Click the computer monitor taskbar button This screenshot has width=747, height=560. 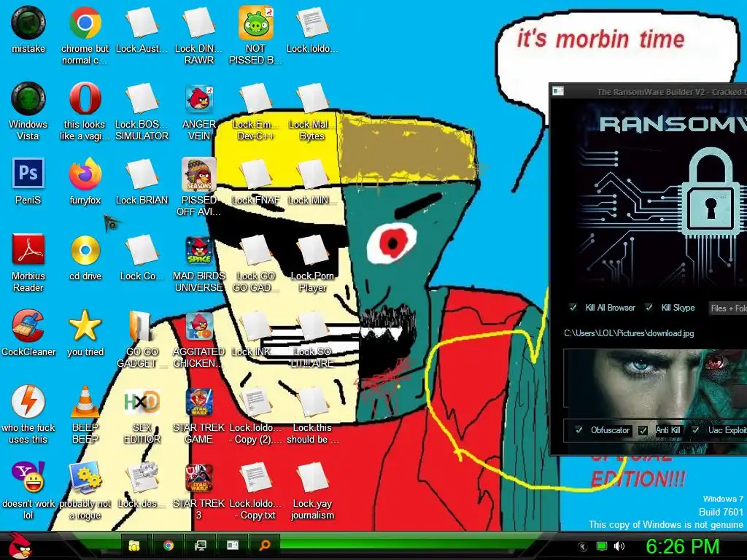pos(201,545)
